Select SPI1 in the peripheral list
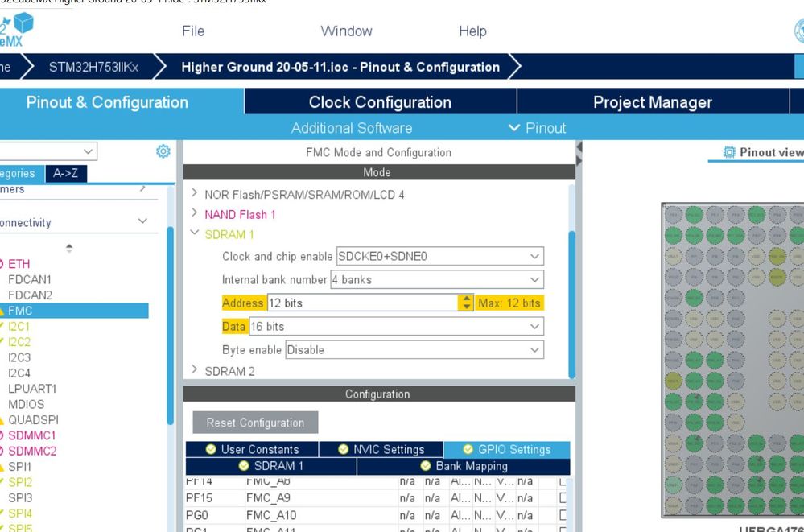Viewport: 804px width, 532px height. point(19,466)
